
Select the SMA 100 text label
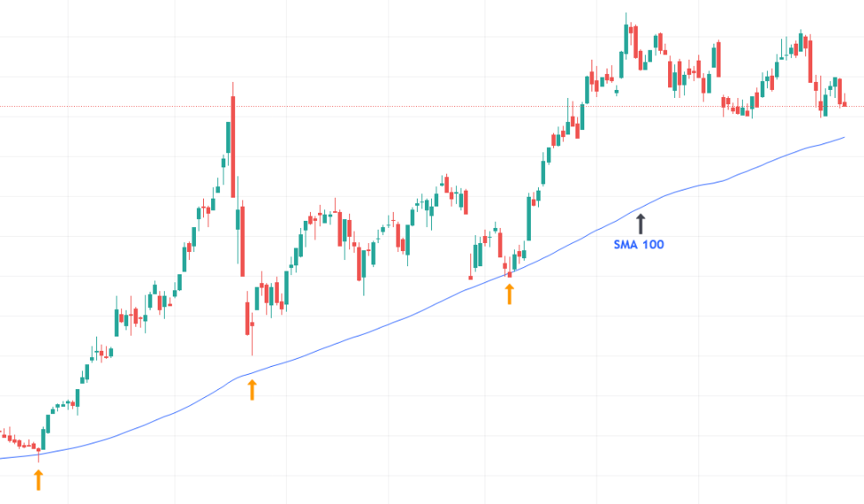click(639, 244)
